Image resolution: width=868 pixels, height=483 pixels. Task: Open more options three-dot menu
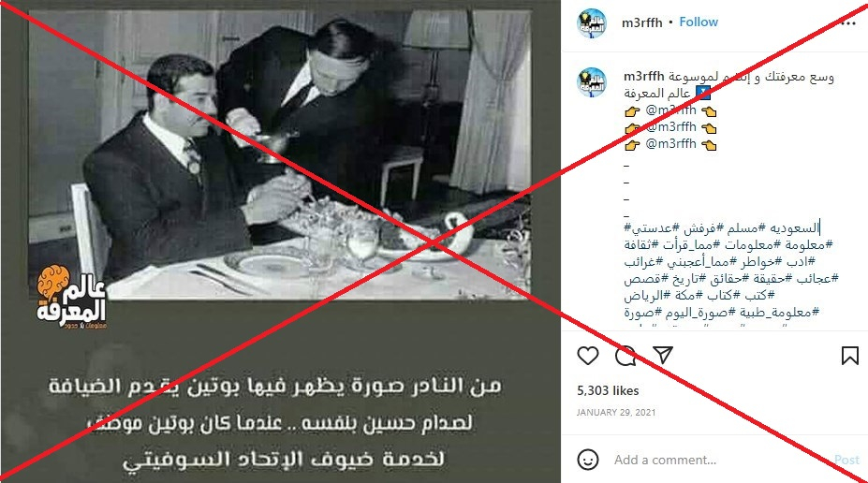click(x=848, y=23)
